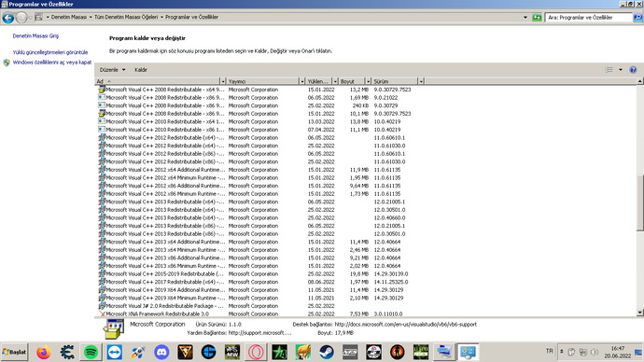Open Windows özelliklerini aç veya kapat
This screenshot has height=362, width=644.
click(51, 63)
